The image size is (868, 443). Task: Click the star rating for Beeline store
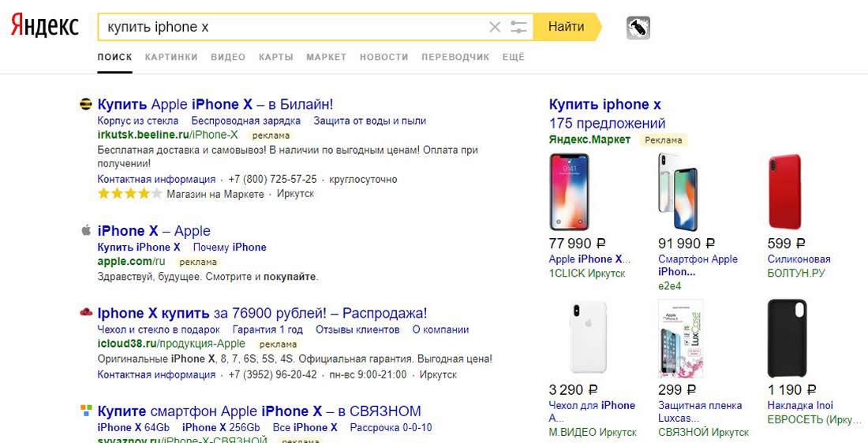click(x=129, y=194)
